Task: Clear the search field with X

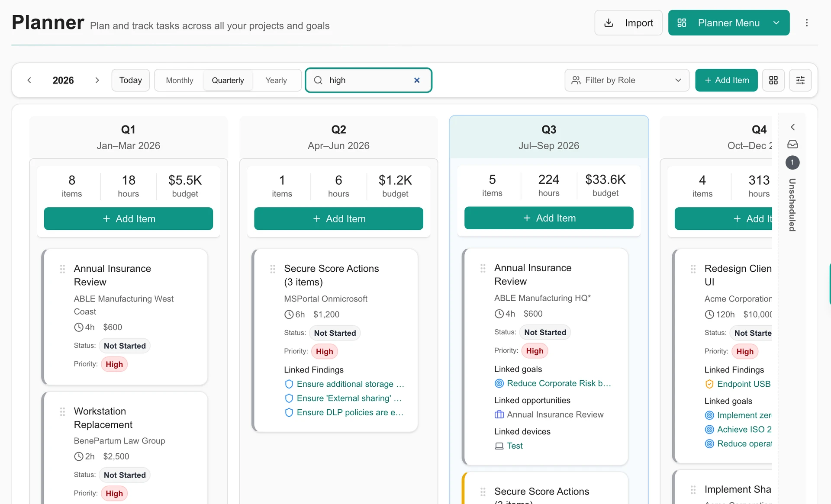Action: point(417,80)
